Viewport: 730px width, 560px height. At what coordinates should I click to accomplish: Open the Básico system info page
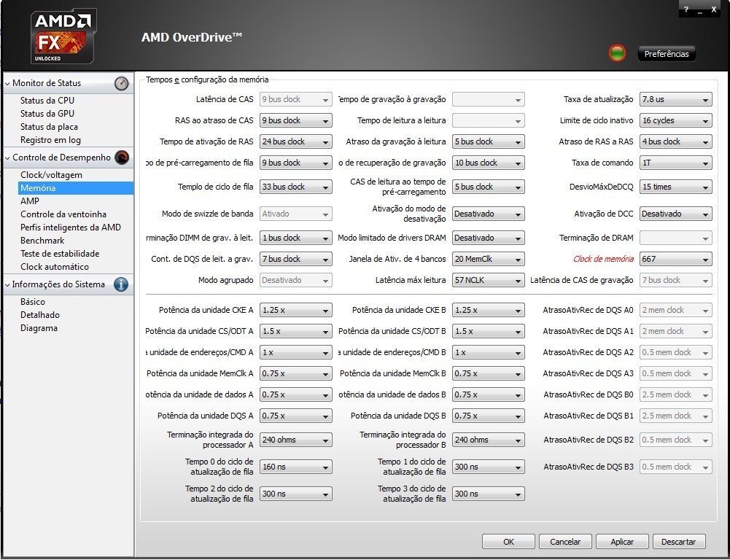[x=33, y=302]
